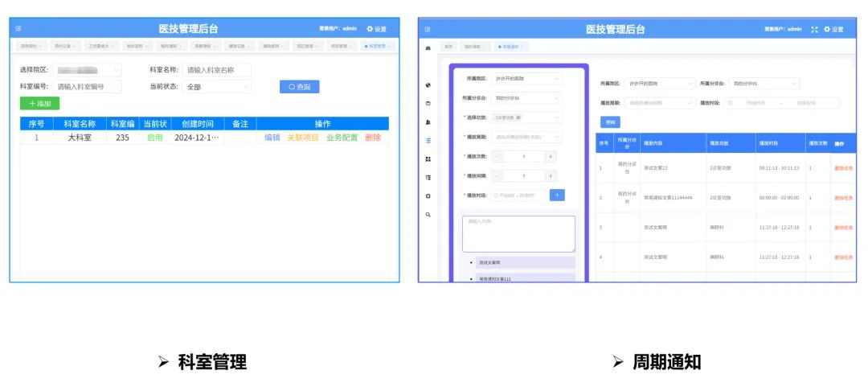Screen dimensions: 868x391
Task: Open the user icon in the sidebar
Action: [428, 121]
